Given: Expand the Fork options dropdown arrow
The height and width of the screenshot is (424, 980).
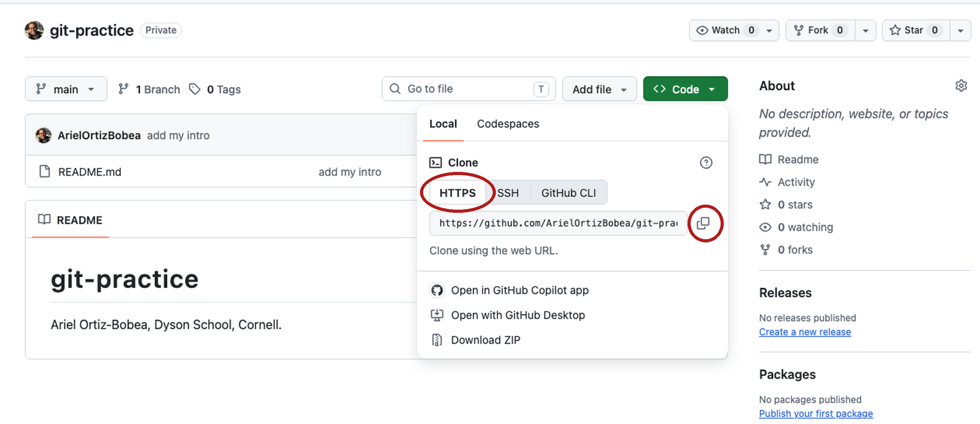Looking at the screenshot, I should 865,30.
